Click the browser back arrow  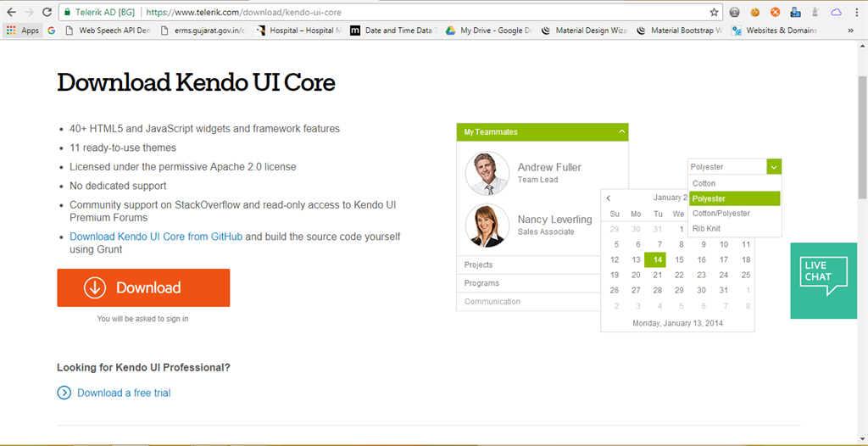coord(12,12)
